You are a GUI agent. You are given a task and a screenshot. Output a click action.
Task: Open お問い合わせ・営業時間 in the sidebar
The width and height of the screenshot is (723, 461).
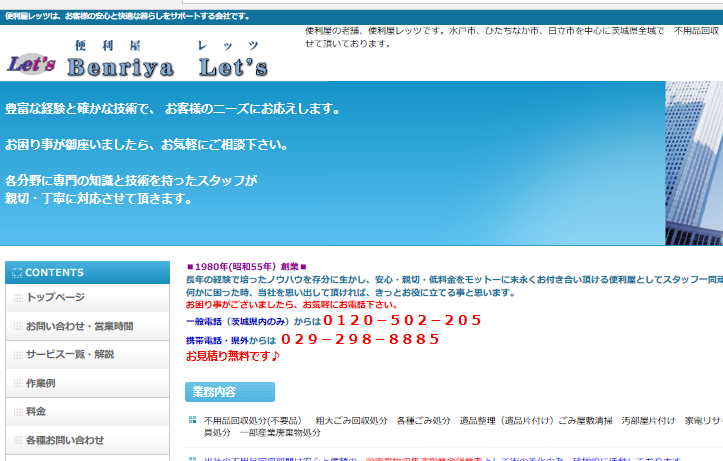pos(80,327)
